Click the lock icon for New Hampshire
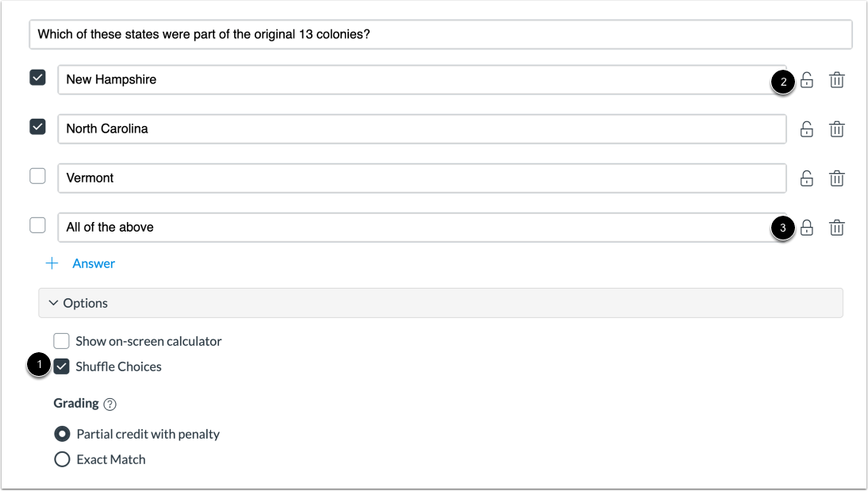The image size is (868, 491). pyautogui.click(x=806, y=80)
